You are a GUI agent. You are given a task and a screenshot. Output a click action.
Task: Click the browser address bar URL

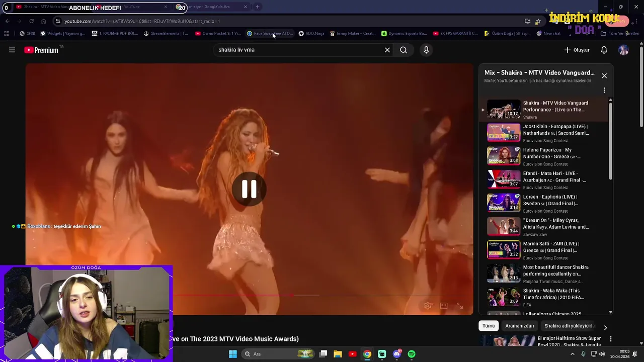tap(142, 21)
